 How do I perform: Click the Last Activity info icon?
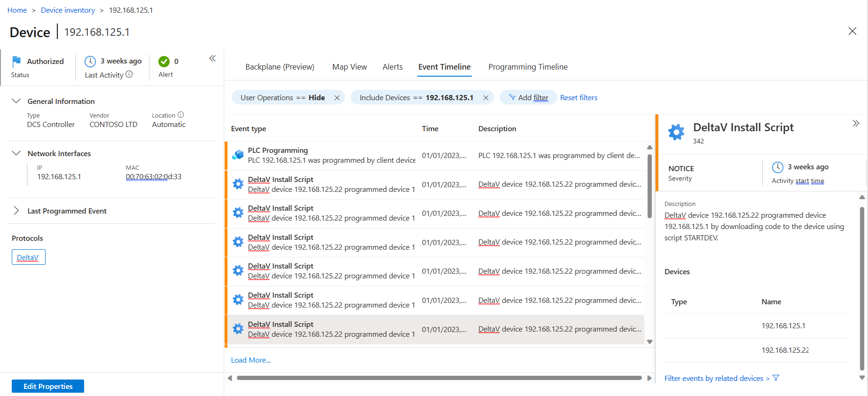click(x=129, y=74)
